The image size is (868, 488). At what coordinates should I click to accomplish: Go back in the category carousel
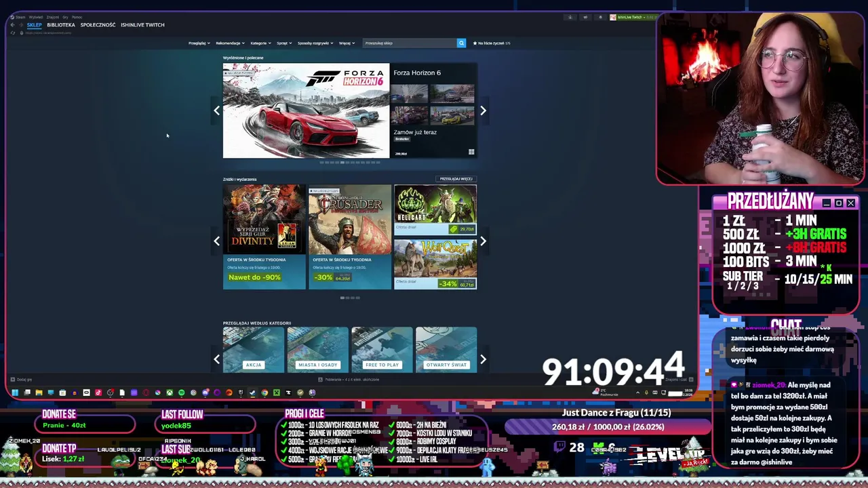point(216,359)
